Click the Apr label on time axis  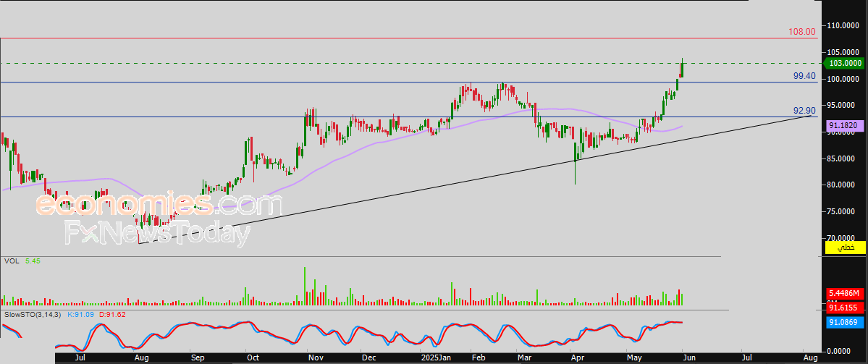[577, 358]
